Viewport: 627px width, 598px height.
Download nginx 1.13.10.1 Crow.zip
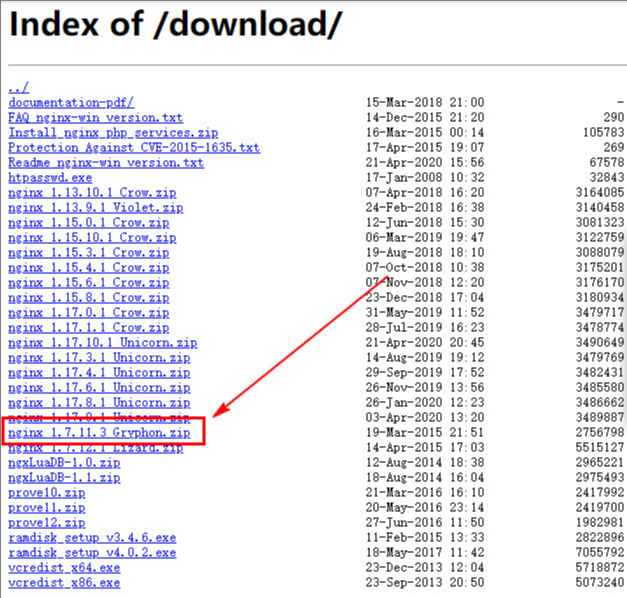click(92, 193)
